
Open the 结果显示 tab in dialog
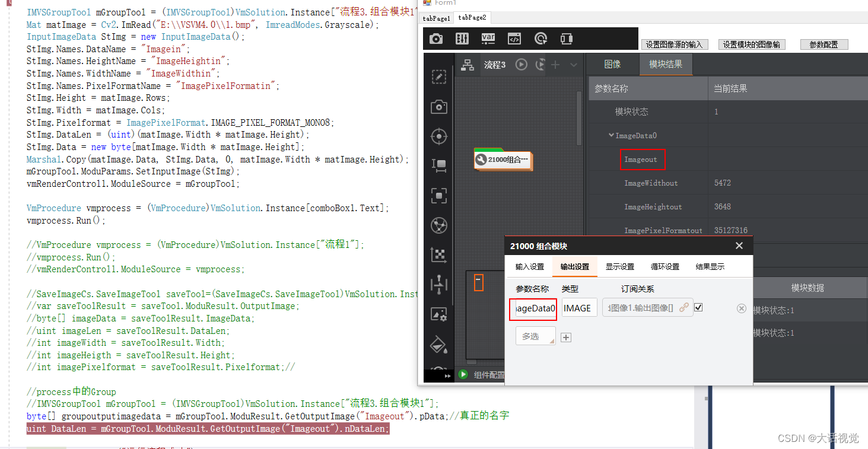click(x=710, y=266)
